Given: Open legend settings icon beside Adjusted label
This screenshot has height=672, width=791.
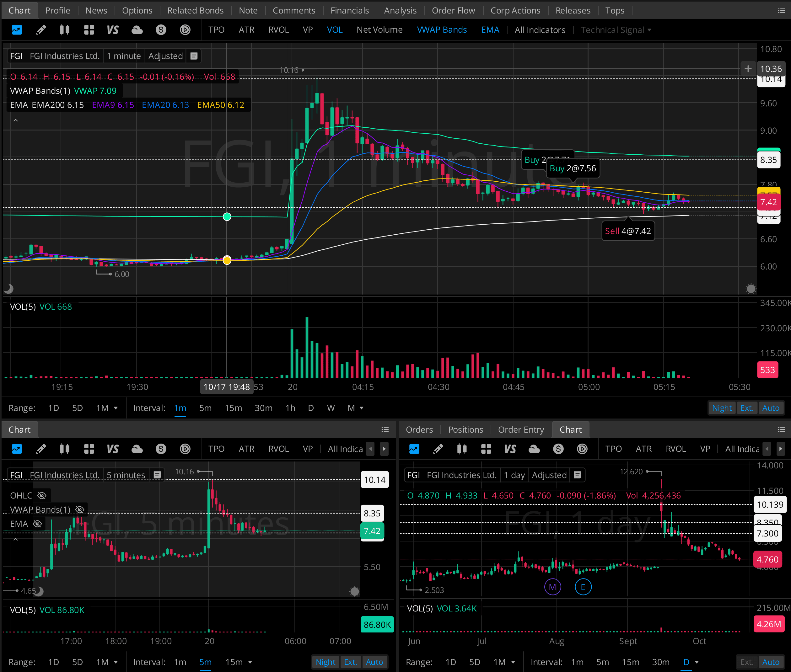Looking at the screenshot, I should tap(194, 56).
